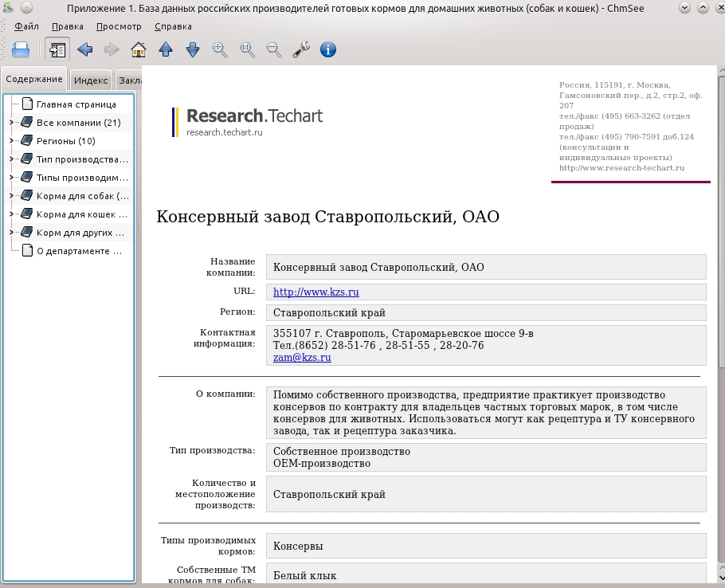This screenshot has height=588, width=725.
Task: Click the phone line Тел.(8652) 28-51-76
Action: coord(378,345)
